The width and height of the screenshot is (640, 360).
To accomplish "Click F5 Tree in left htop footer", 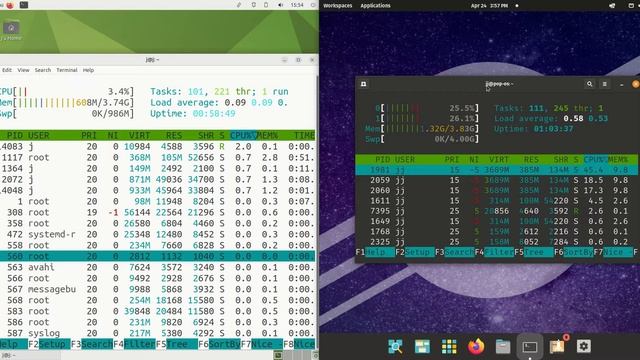I will tap(176, 344).
